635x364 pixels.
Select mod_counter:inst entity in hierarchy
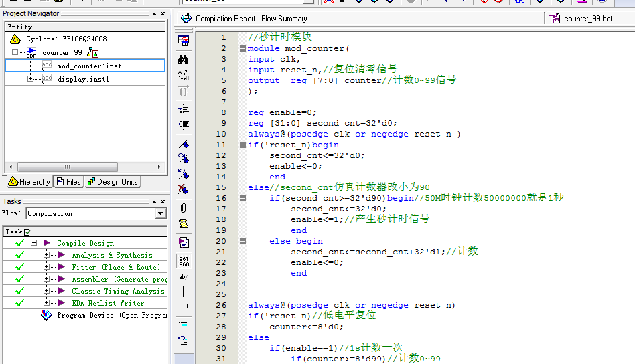coord(88,66)
